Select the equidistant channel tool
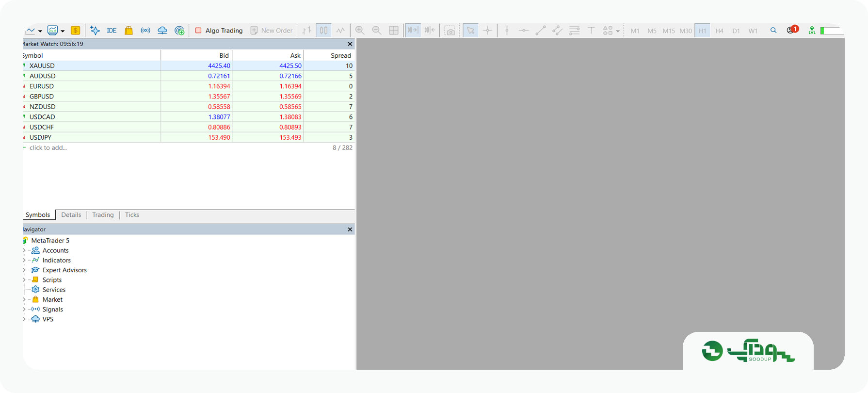 558,31
